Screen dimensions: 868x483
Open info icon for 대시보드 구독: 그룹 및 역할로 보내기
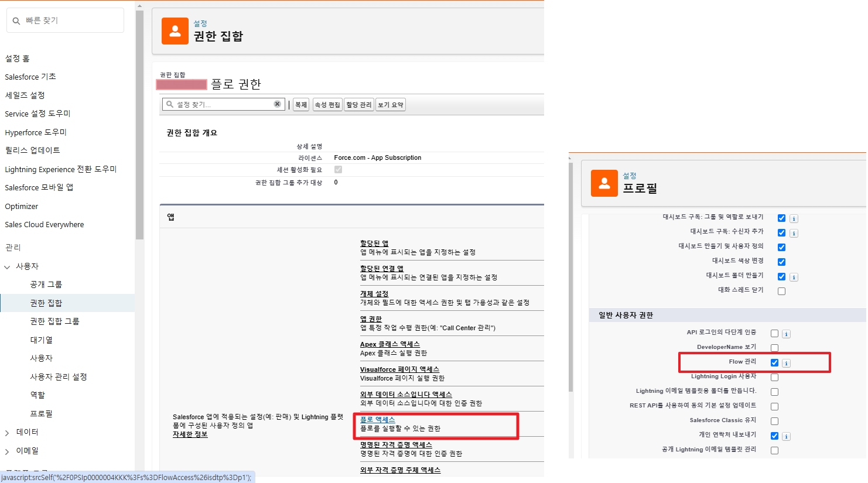tap(794, 219)
